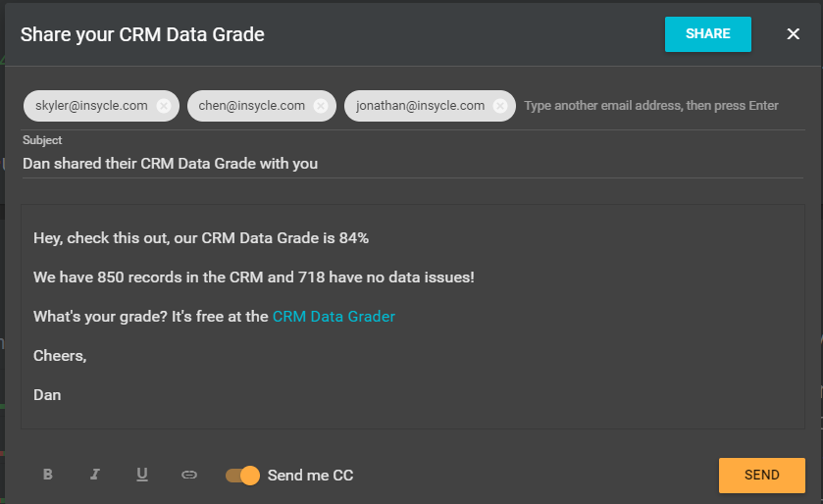The image size is (823, 504).
Task: Remove chen@insycle.com recipient chip
Action: pyautogui.click(x=321, y=106)
